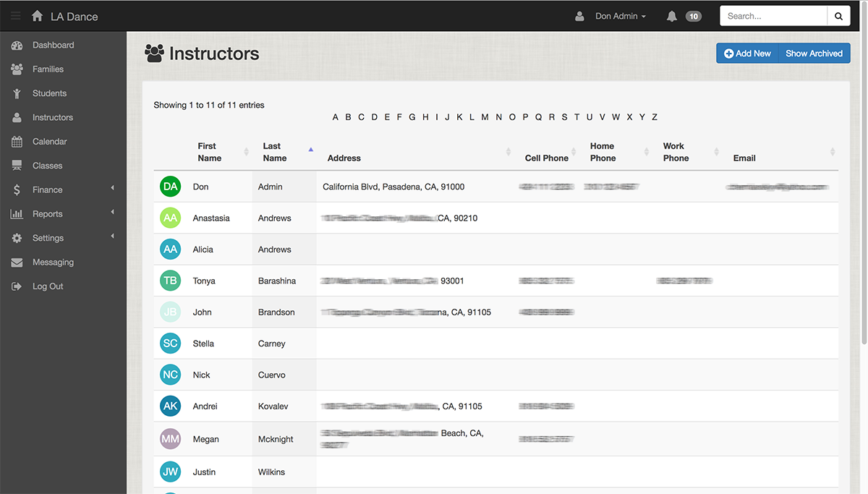This screenshot has height=494, width=868.
Task: Toggle the hamburger sidebar menu icon
Action: click(15, 16)
